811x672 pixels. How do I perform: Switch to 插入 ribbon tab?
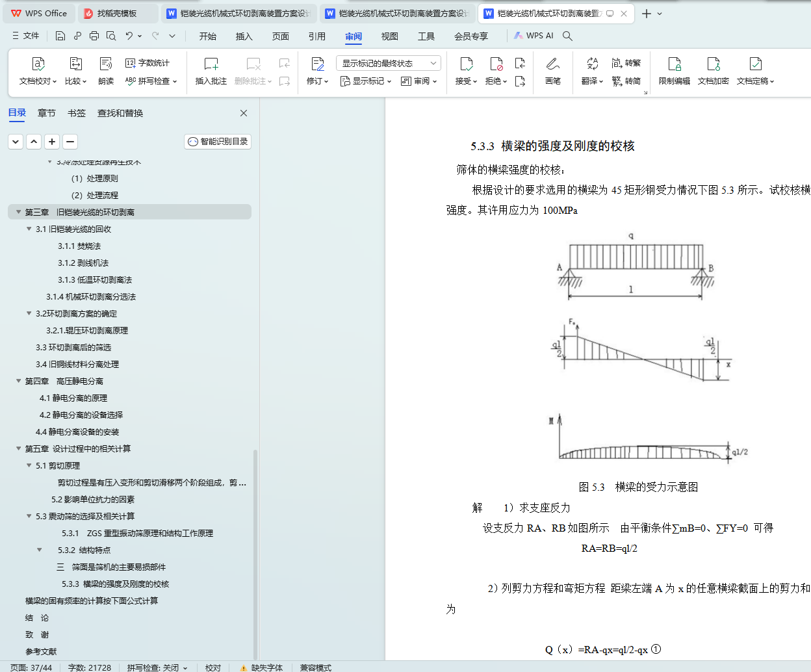point(244,36)
